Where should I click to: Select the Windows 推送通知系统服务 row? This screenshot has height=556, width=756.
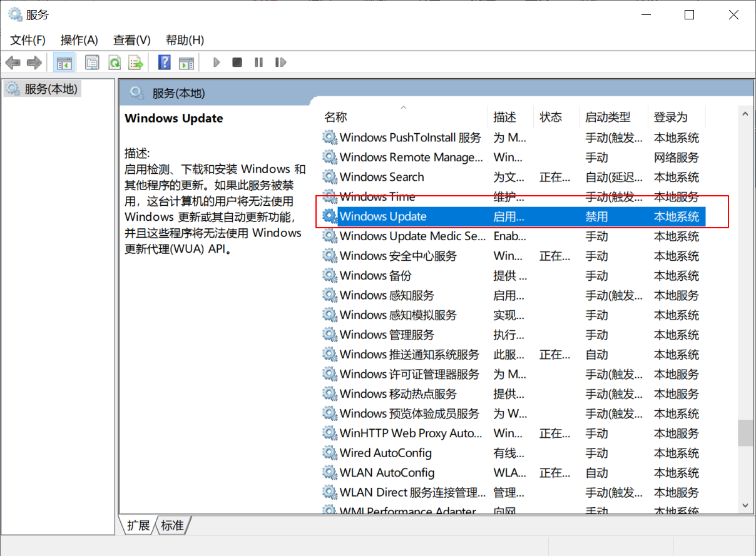tap(513, 355)
